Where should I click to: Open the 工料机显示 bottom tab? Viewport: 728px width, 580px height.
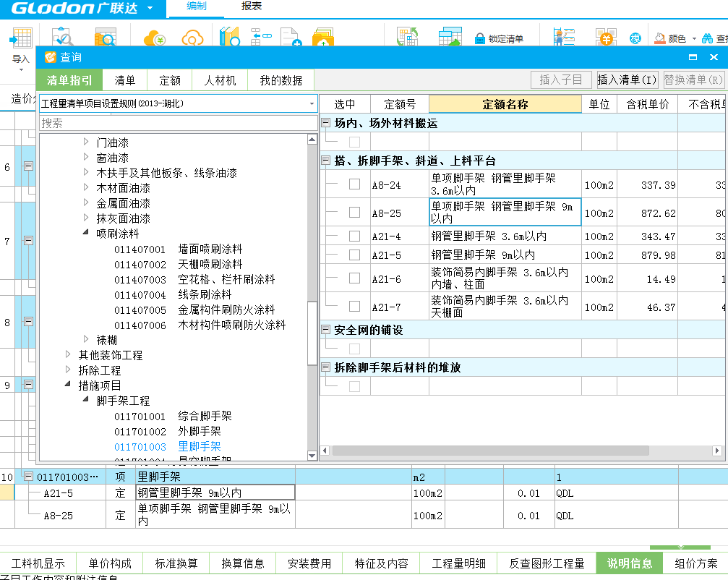(x=38, y=563)
